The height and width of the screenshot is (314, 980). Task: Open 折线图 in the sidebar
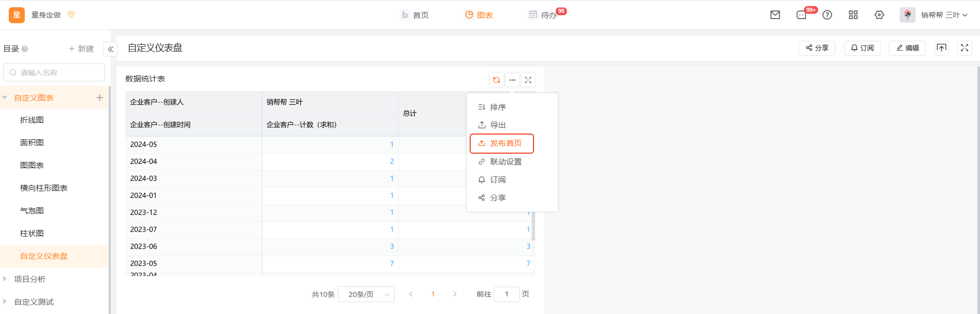pos(32,120)
